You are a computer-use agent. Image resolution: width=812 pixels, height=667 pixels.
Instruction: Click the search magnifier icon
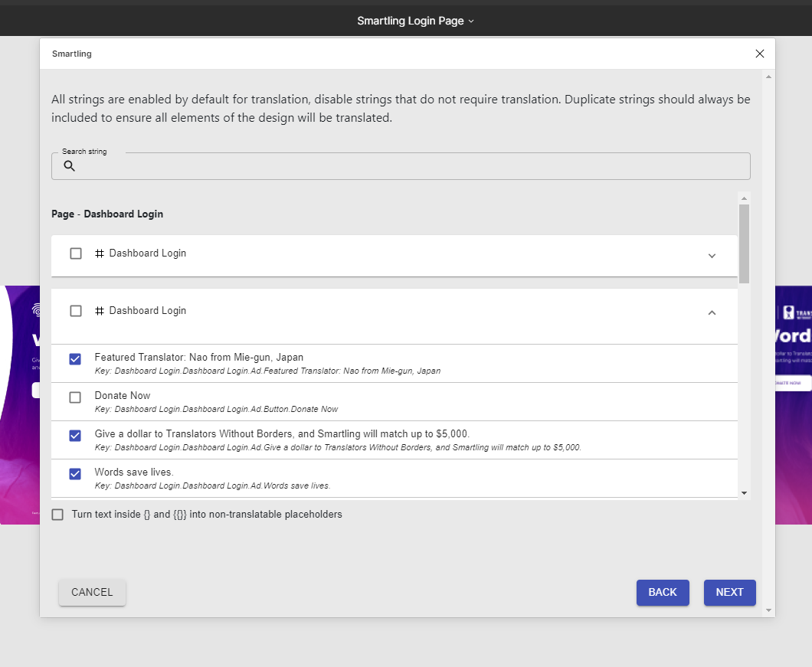(x=70, y=166)
